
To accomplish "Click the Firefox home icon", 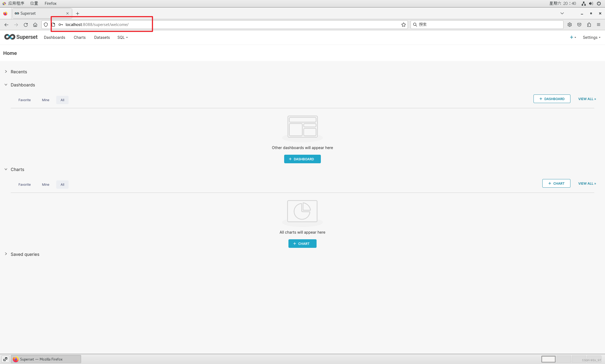I will 35,25.
